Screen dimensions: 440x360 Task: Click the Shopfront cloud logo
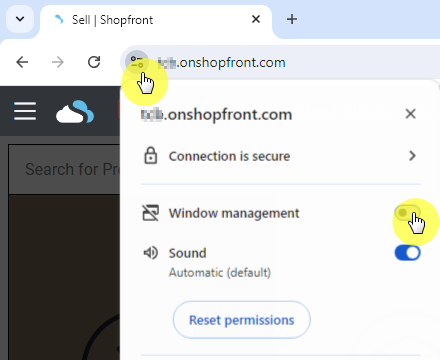tap(75, 112)
